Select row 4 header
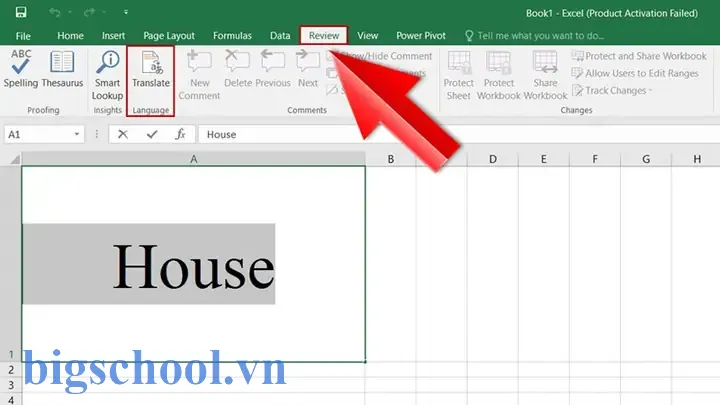720x405 pixels. pyautogui.click(x=11, y=399)
